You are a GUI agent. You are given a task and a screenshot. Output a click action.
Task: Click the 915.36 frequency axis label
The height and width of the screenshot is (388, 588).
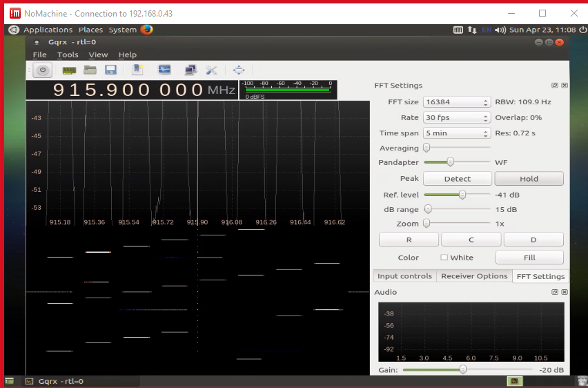(94, 222)
